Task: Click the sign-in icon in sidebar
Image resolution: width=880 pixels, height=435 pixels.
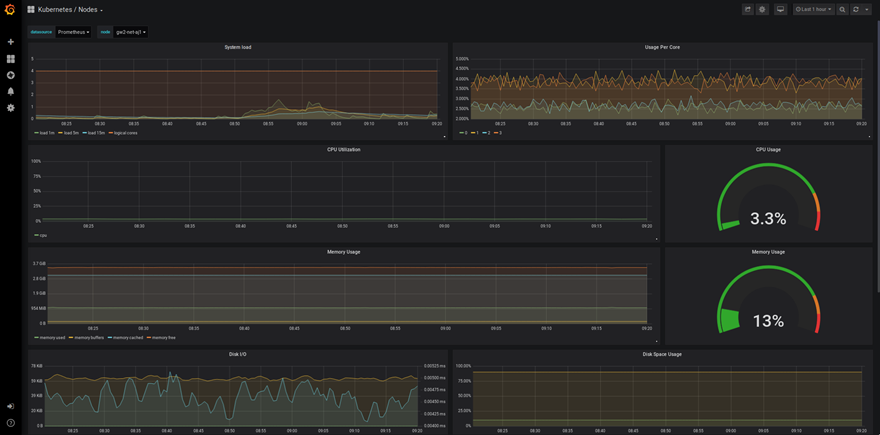Action: [11, 406]
